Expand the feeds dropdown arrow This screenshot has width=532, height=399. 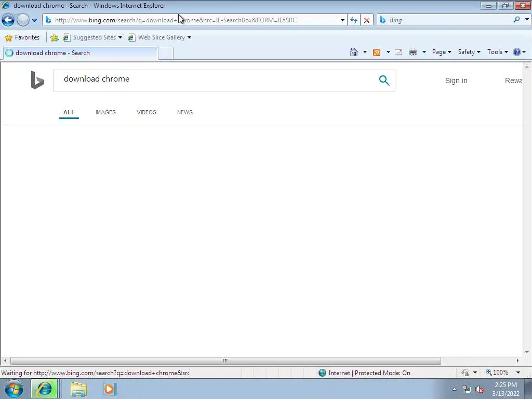tap(388, 52)
